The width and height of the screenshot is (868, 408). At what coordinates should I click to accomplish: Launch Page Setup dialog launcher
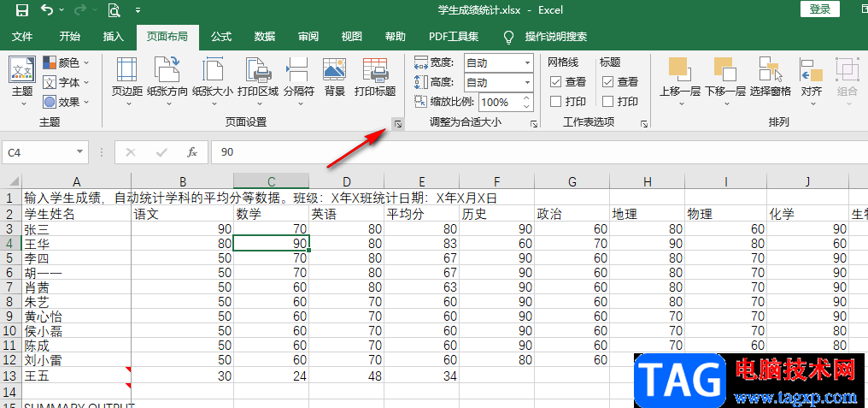(x=397, y=124)
